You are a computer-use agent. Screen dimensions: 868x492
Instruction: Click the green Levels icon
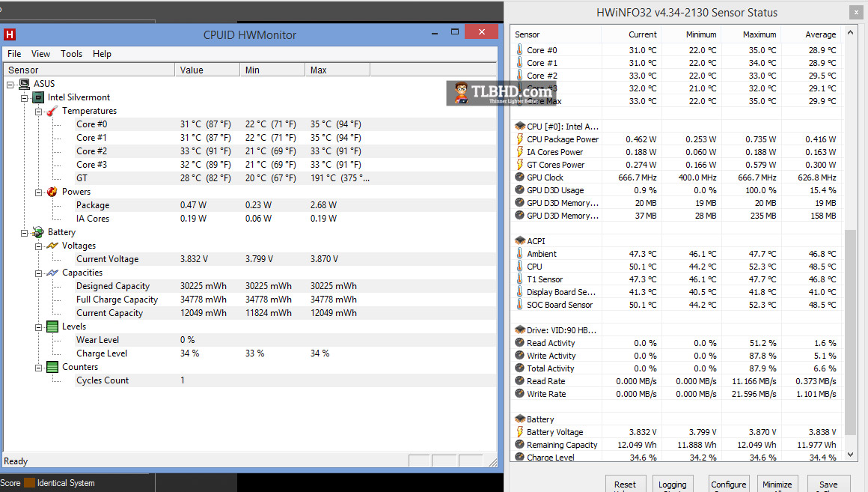click(52, 327)
